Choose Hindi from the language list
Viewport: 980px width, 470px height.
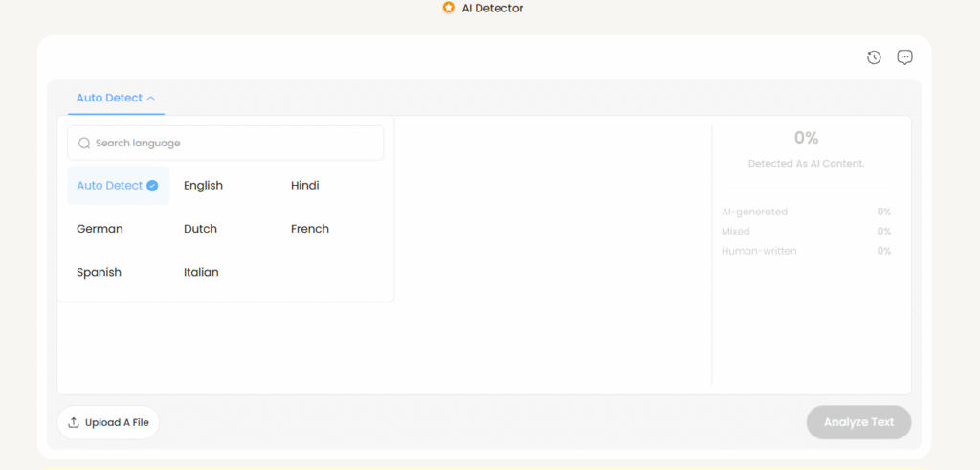304,186
